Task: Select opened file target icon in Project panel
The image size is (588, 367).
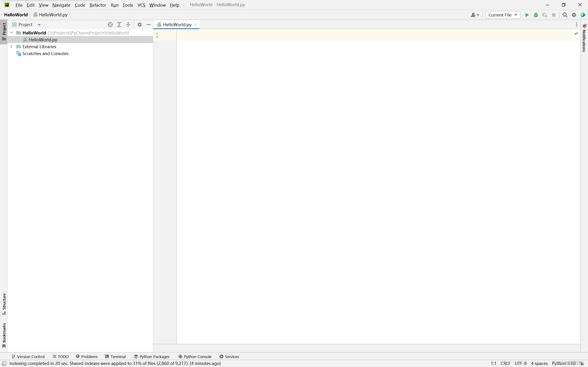Action: (110, 25)
